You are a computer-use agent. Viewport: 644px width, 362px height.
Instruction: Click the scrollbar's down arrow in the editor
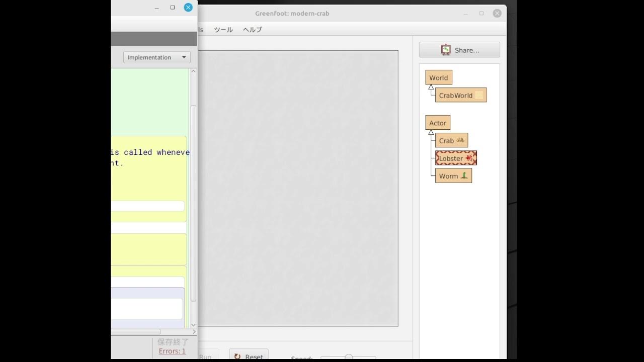193,325
